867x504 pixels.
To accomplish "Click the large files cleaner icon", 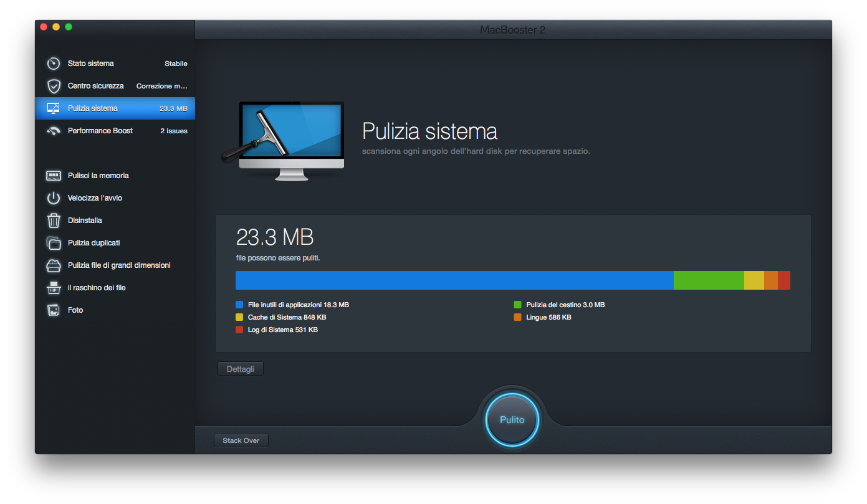I will pyautogui.click(x=54, y=265).
